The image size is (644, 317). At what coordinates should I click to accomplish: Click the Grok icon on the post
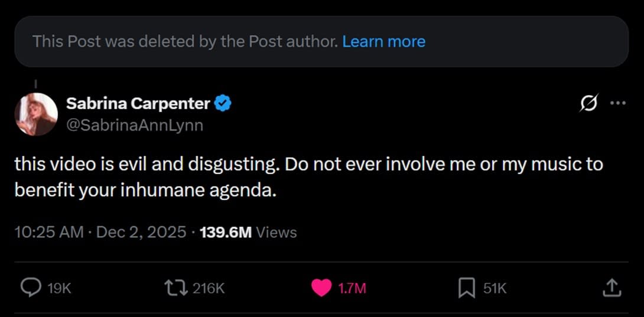click(589, 103)
